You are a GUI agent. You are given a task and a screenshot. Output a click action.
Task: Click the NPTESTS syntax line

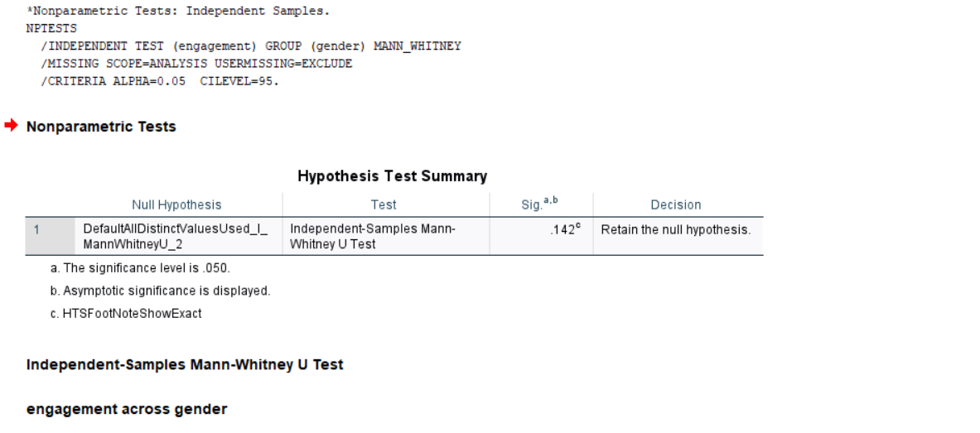(51, 28)
